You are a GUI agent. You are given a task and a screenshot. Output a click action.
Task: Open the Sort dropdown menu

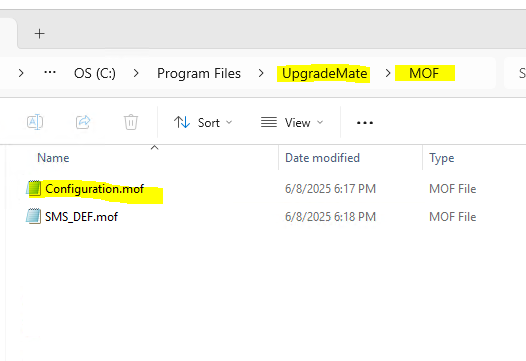click(203, 122)
